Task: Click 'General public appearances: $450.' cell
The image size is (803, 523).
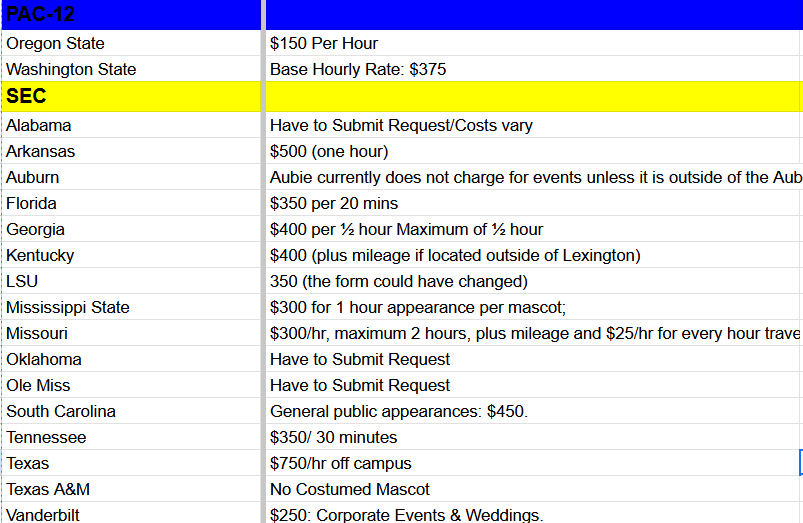Action: pos(534,411)
